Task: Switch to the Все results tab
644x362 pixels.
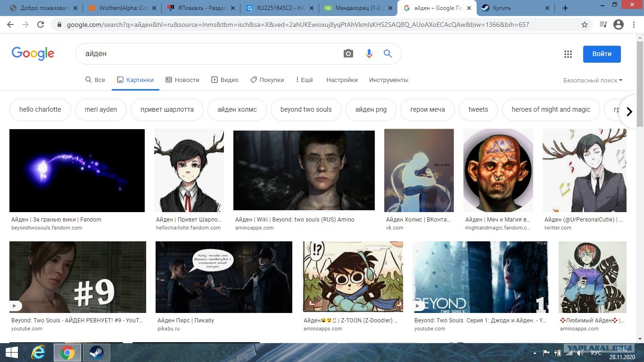Action: tap(95, 80)
